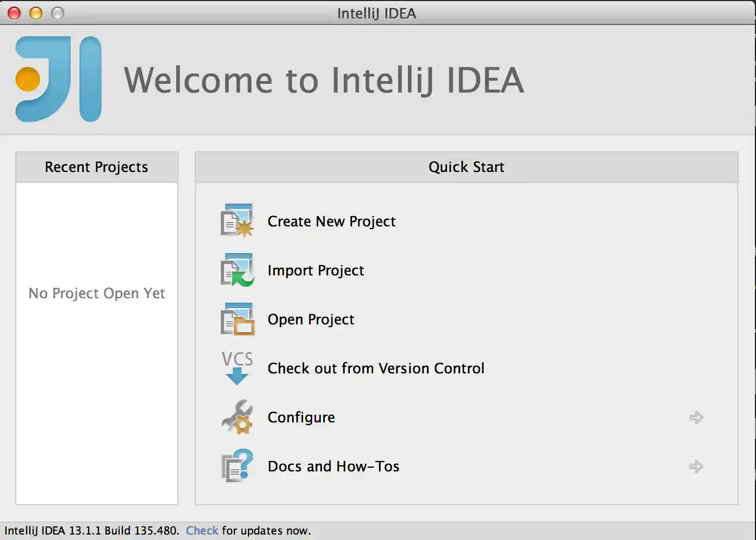Click the Open Project folder icon
The height and width of the screenshot is (540, 756).
pyautogui.click(x=238, y=319)
